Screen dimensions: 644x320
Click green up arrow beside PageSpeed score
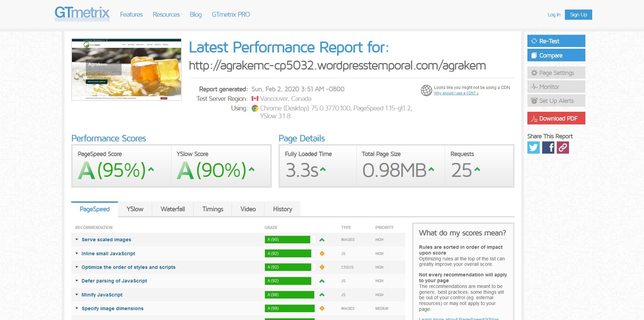pos(151,169)
